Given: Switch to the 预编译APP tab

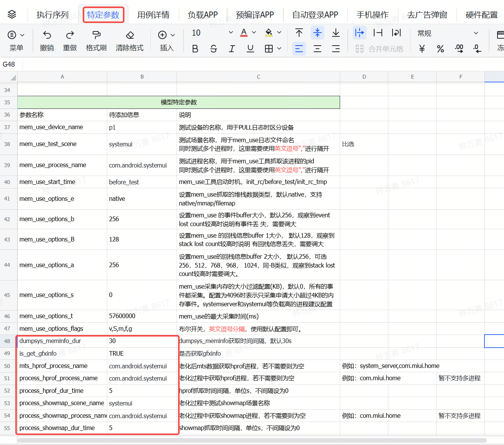Looking at the screenshot, I should [x=255, y=15].
